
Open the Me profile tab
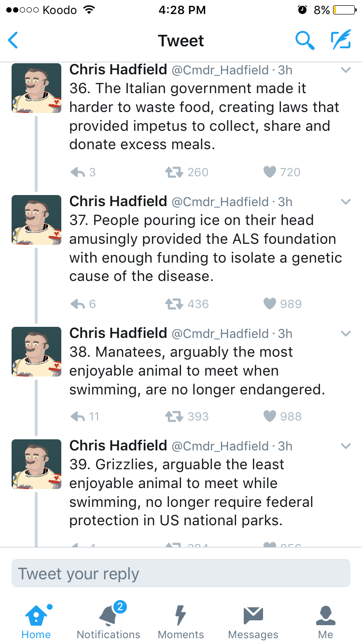click(326, 622)
